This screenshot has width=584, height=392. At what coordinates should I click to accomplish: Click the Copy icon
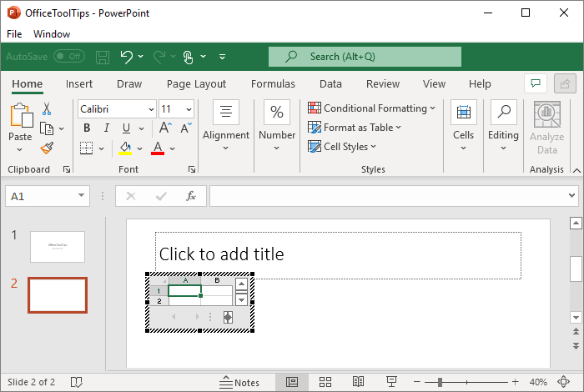coord(47,128)
